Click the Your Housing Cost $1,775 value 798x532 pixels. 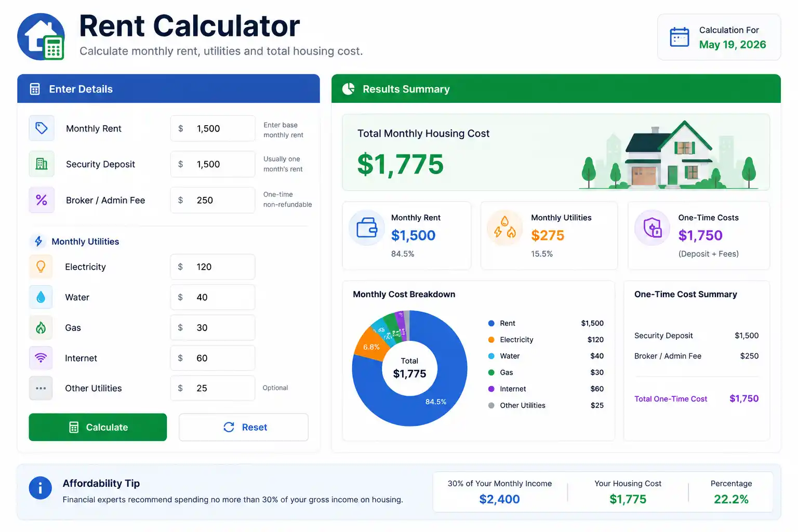628,499
